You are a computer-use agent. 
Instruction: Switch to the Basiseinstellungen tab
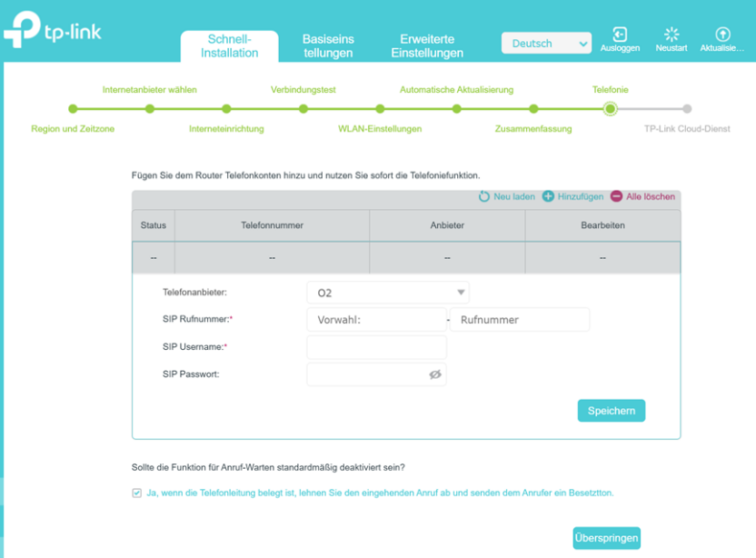[x=328, y=45]
